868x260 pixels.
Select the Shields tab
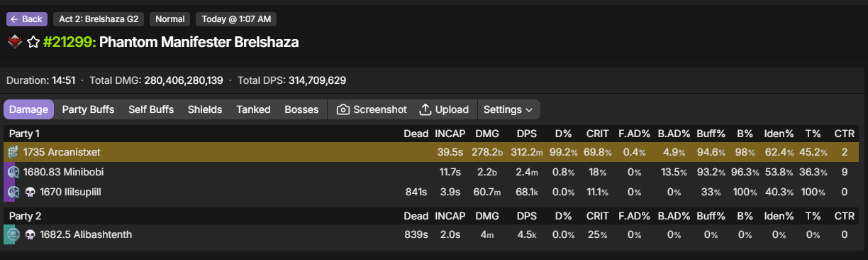(x=205, y=109)
